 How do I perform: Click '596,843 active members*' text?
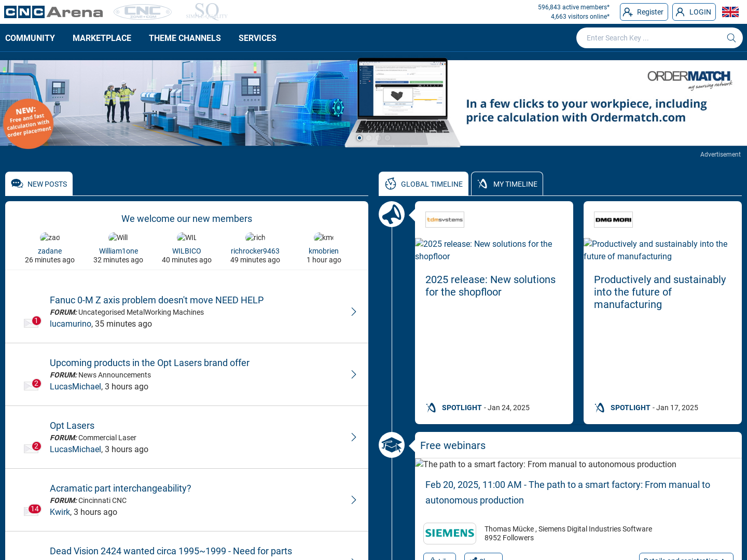tap(574, 7)
